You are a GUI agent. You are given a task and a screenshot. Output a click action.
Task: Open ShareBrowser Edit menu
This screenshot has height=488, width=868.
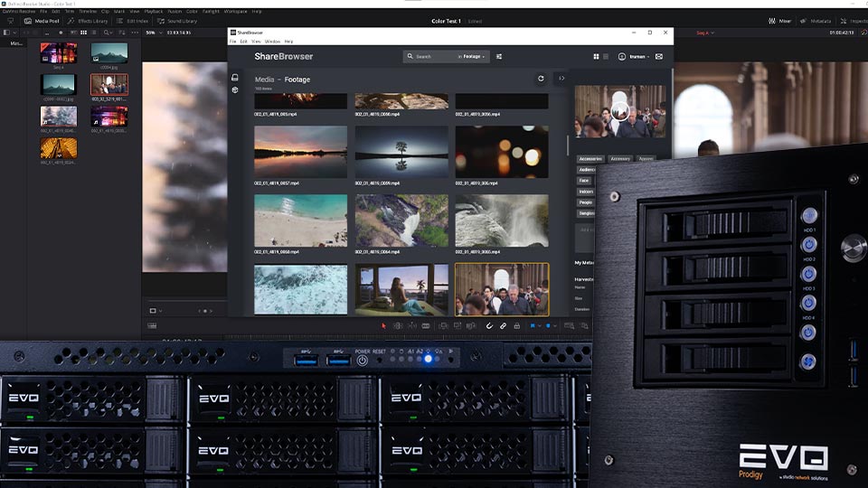click(x=243, y=42)
